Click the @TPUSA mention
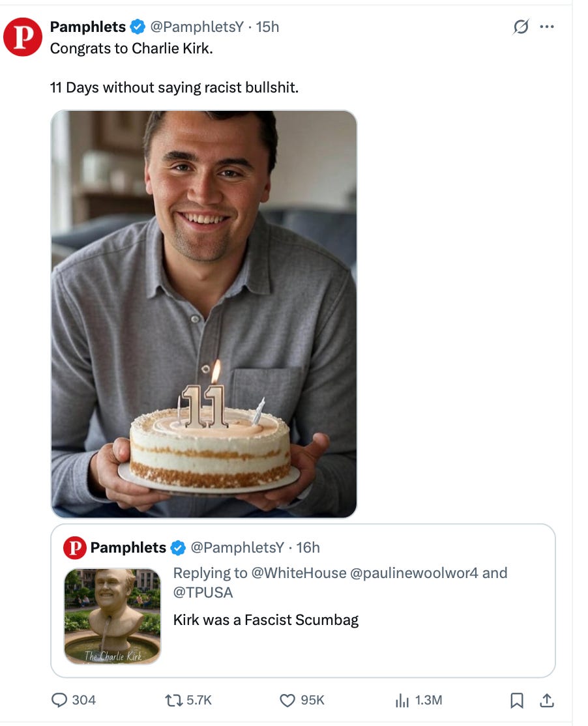This screenshot has height=726, width=588. [x=203, y=592]
